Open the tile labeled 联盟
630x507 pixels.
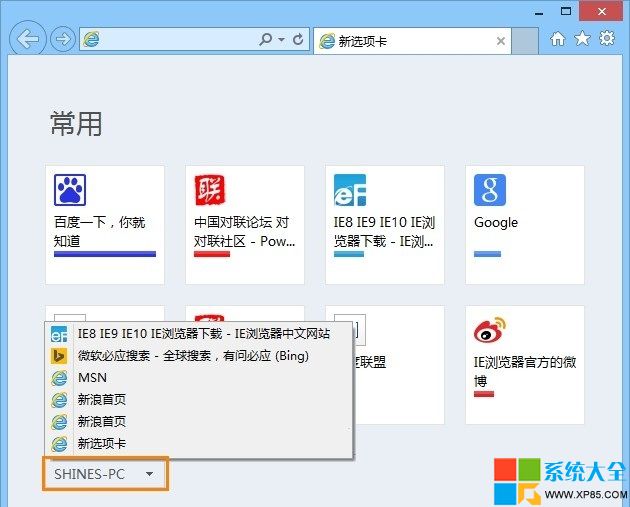click(x=399, y=365)
